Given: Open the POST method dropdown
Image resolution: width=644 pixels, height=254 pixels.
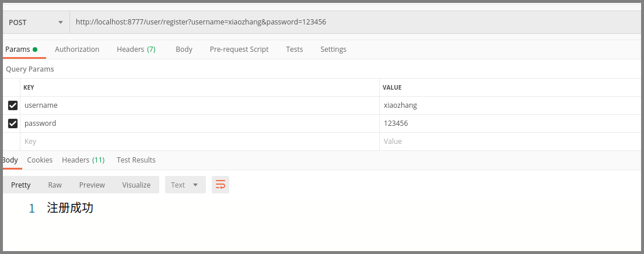Looking at the screenshot, I should click(x=36, y=22).
